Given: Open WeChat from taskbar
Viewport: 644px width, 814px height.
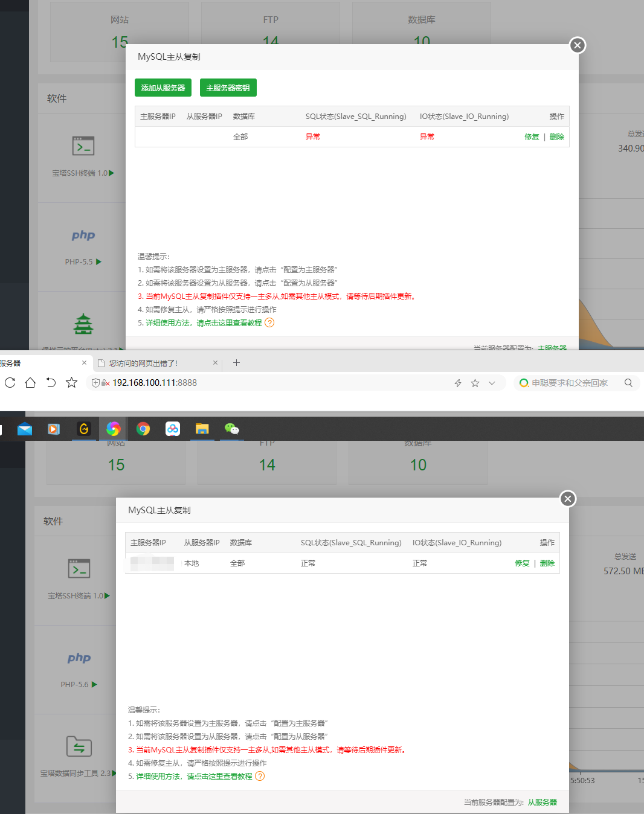Looking at the screenshot, I should (x=232, y=429).
